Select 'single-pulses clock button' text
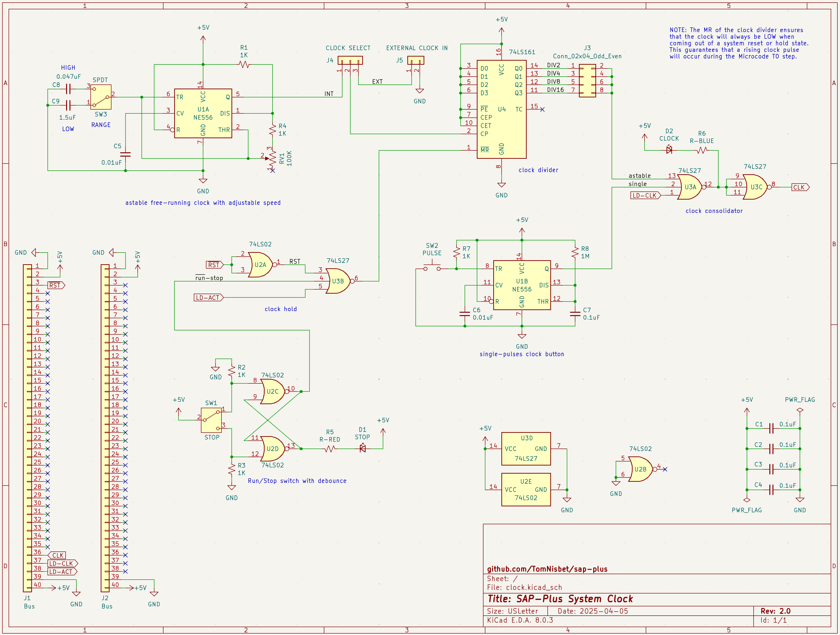Image resolution: width=840 pixels, height=635 pixels. pyautogui.click(x=522, y=354)
